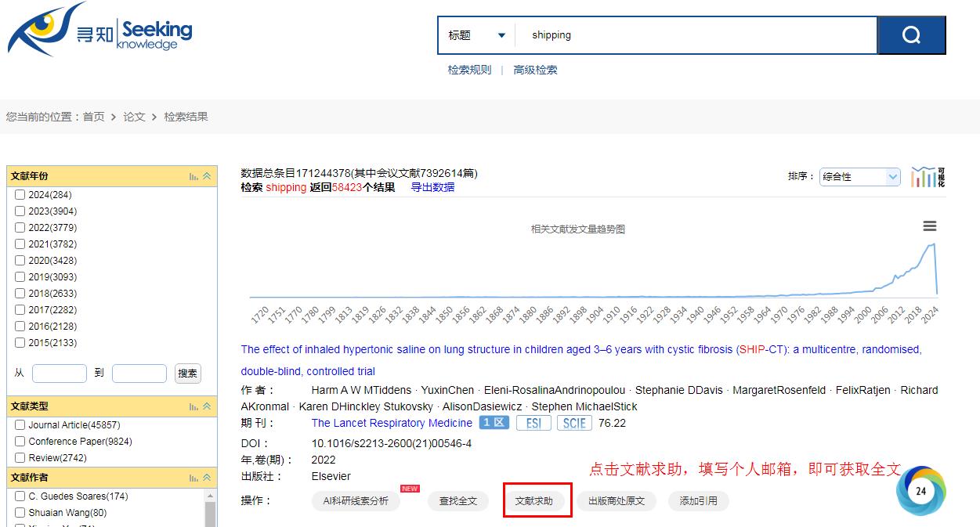
Task: Click the magnifier search button
Action: pyautogui.click(x=911, y=35)
